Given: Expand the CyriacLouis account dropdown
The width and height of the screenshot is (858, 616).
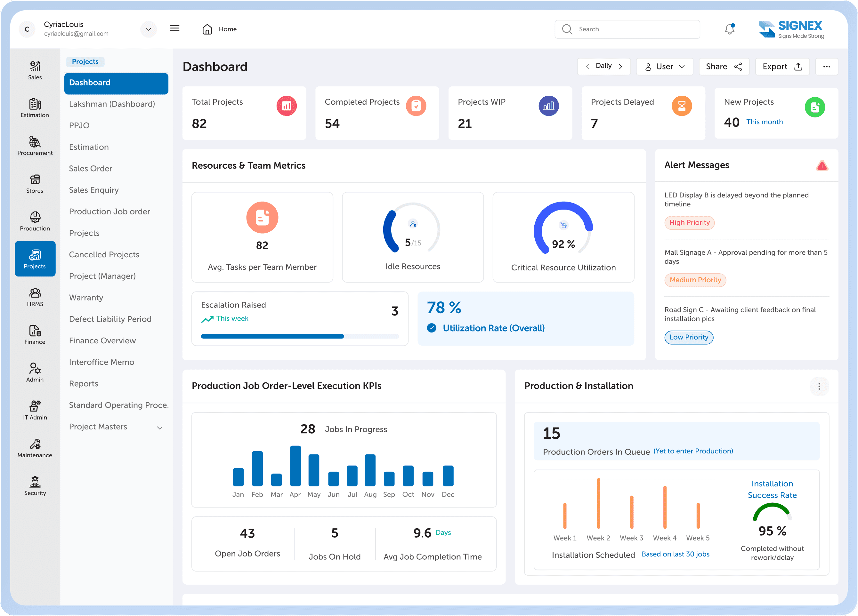Looking at the screenshot, I should 148,29.
